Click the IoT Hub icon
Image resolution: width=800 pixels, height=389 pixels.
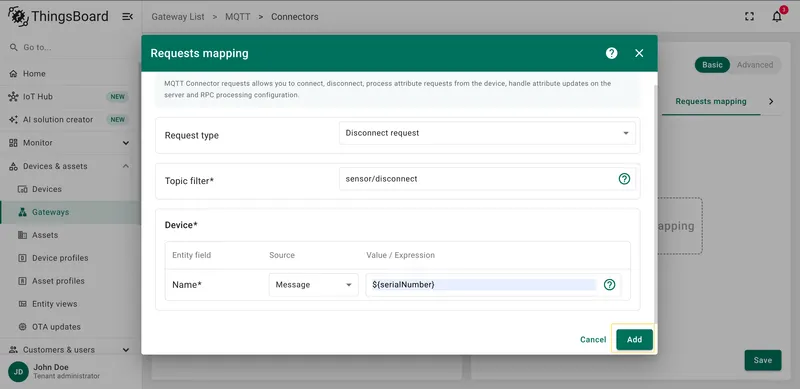click(13, 96)
